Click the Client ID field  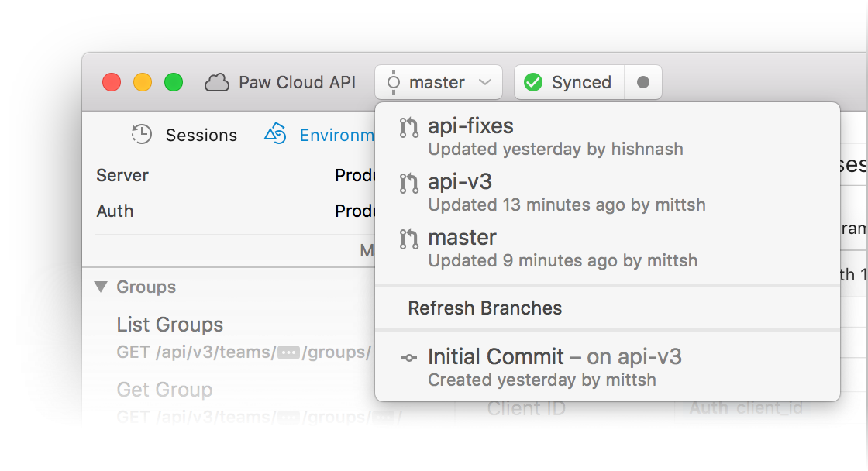pos(527,408)
